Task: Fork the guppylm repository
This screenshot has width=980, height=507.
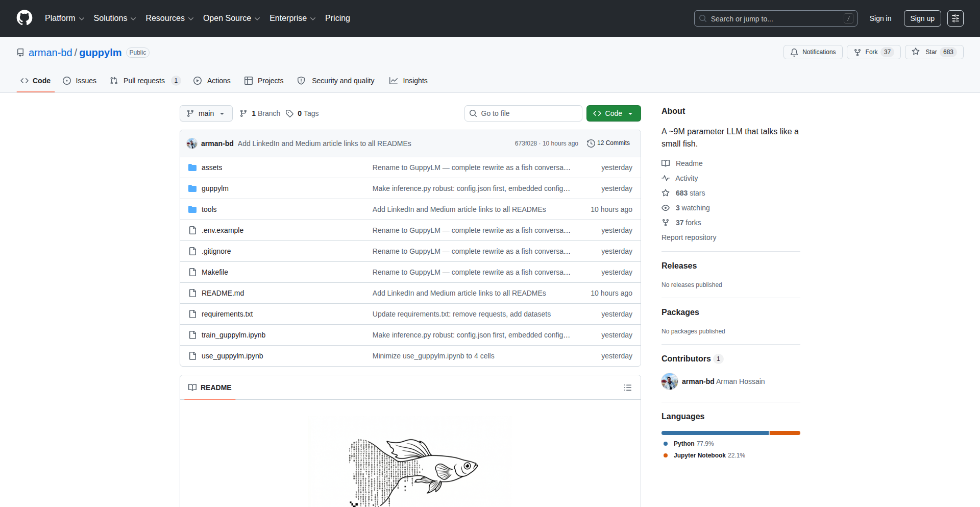Action: click(x=873, y=52)
